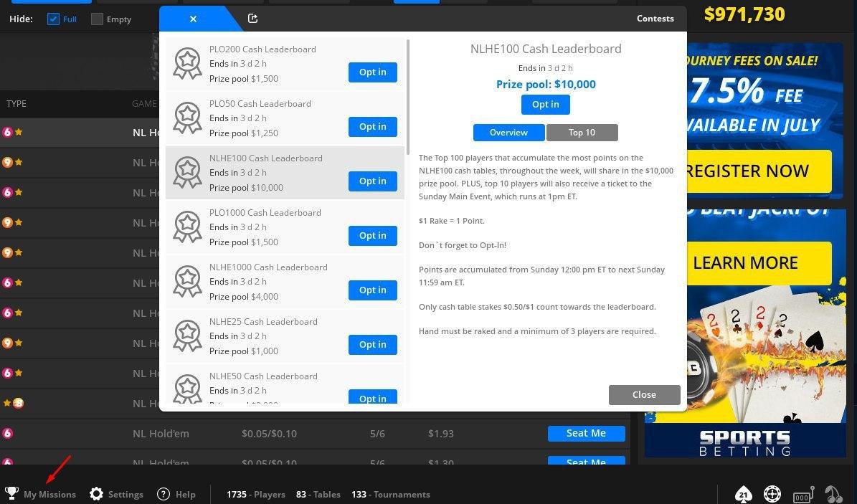Click the My Missions label

pyautogui.click(x=49, y=494)
